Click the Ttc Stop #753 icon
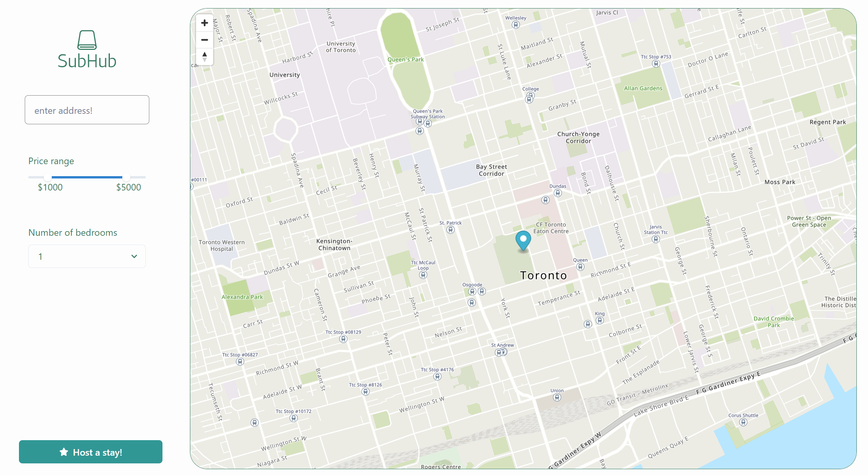 pos(656,63)
